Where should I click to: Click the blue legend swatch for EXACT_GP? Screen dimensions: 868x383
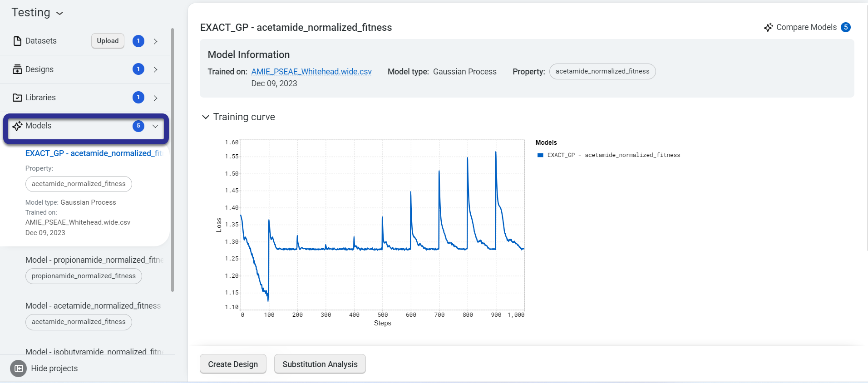(x=540, y=155)
